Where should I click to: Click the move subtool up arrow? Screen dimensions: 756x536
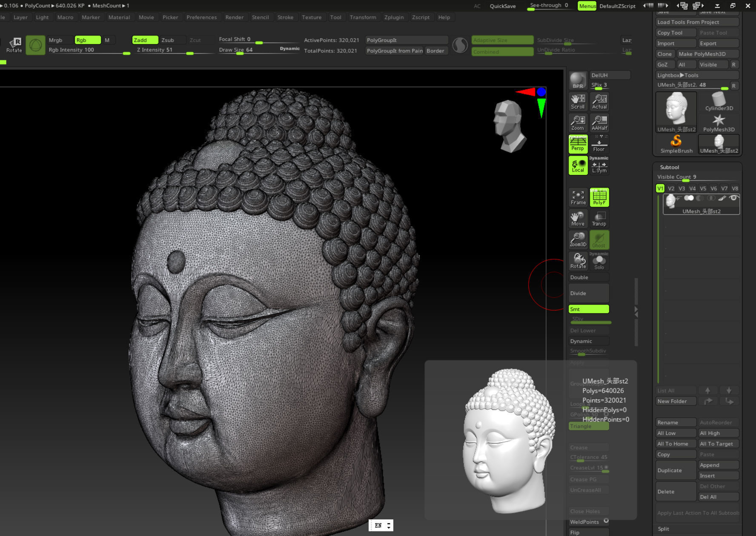tap(707, 391)
